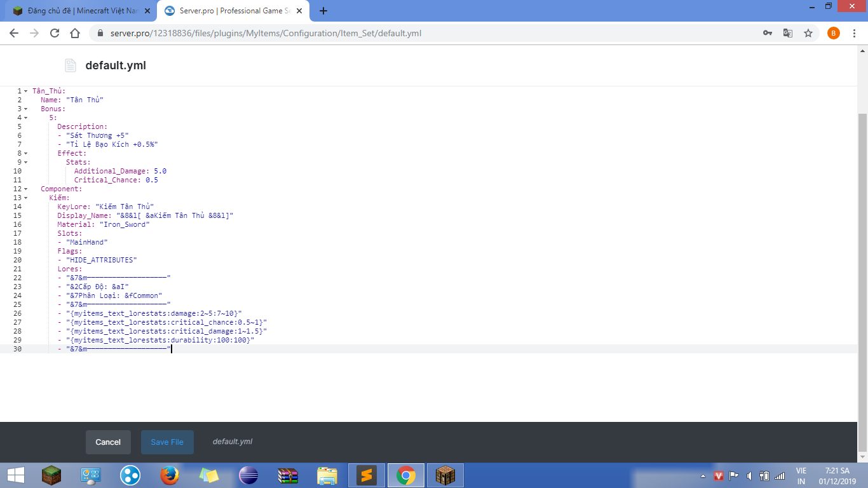Open the Action Center flag icon
Image resolution: width=868 pixels, height=488 pixels.
coord(734,476)
